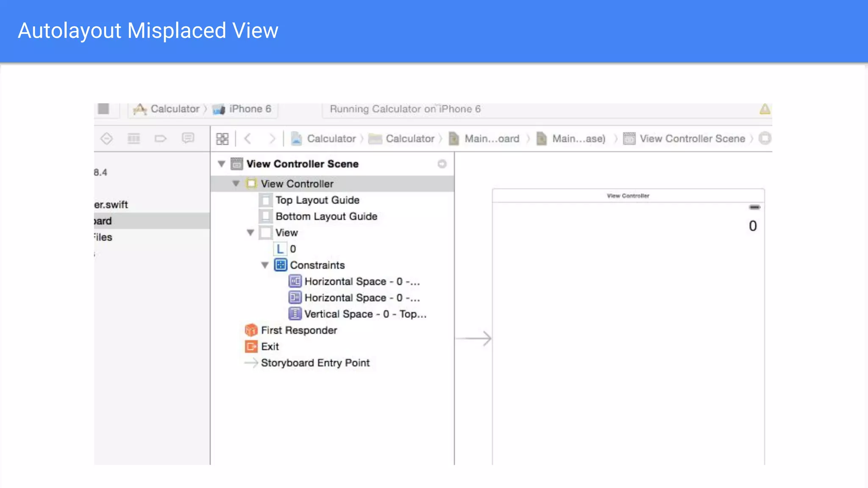Collapse the View Controller Scene disclosure triangle
The height and width of the screenshot is (488, 868).
click(221, 164)
